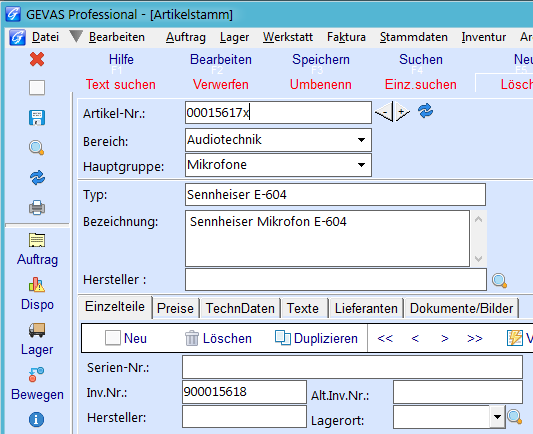Click the blank new-document icon in sidebar
The height and width of the screenshot is (434, 533).
coord(37,88)
